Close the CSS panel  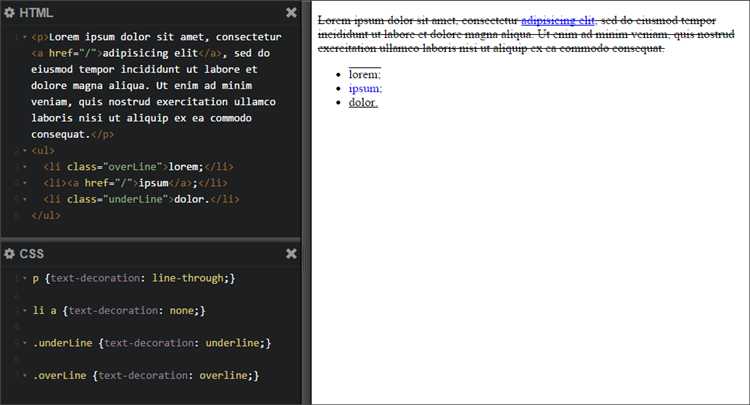click(x=291, y=254)
